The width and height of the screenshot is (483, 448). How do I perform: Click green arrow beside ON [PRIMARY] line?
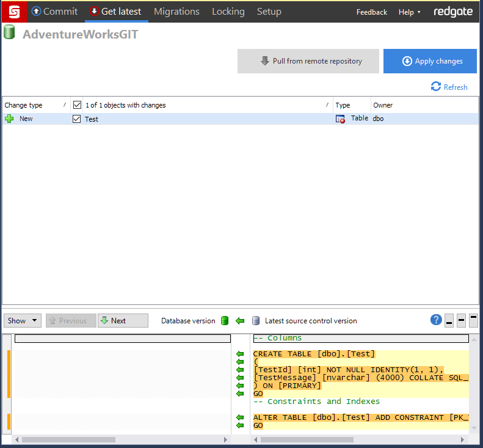click(240, 386)
